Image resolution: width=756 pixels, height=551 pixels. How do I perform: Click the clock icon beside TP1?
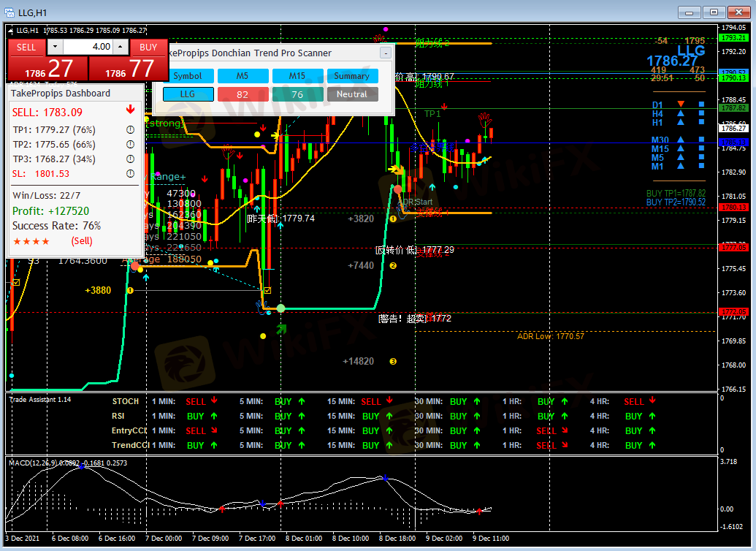point(131,130)
